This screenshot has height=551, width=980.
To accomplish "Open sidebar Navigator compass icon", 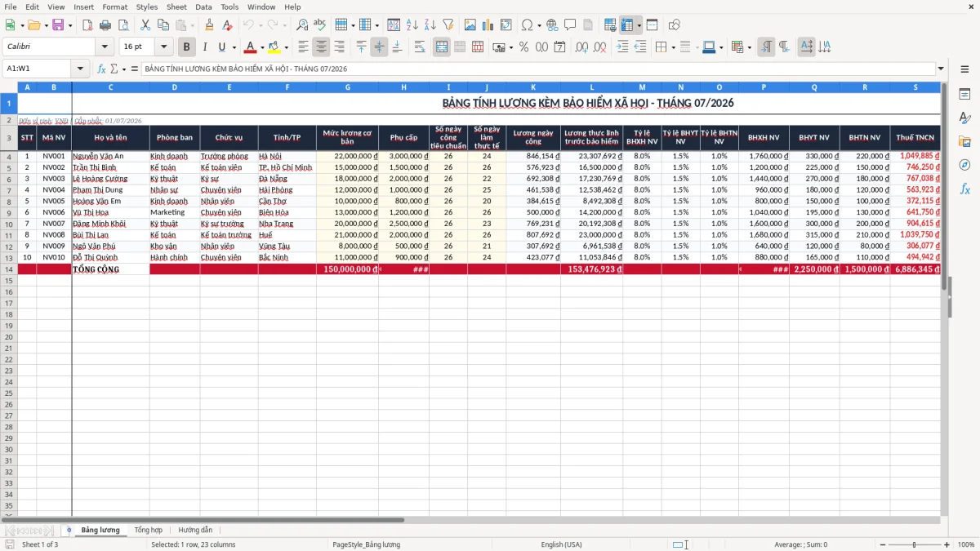I will coord(964,165).
